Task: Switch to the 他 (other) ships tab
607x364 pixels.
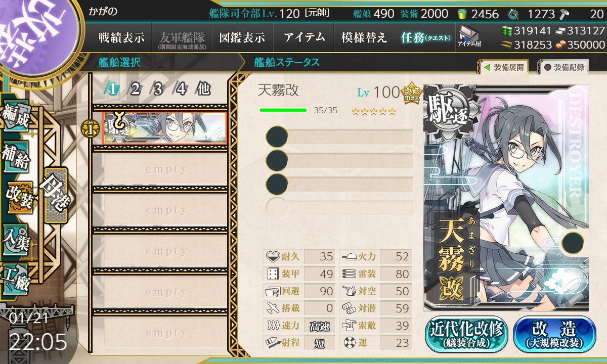Action: coord(203,89)
